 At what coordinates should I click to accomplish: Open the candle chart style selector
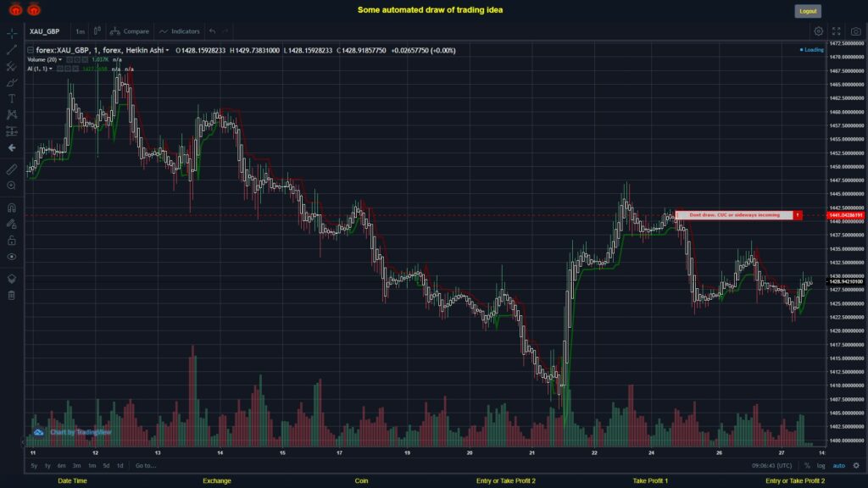(x=97, y=31)
